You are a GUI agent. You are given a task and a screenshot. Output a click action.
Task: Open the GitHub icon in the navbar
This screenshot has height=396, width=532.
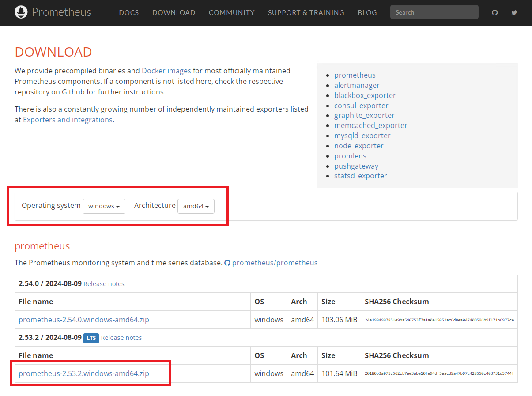tap(494, 13)
